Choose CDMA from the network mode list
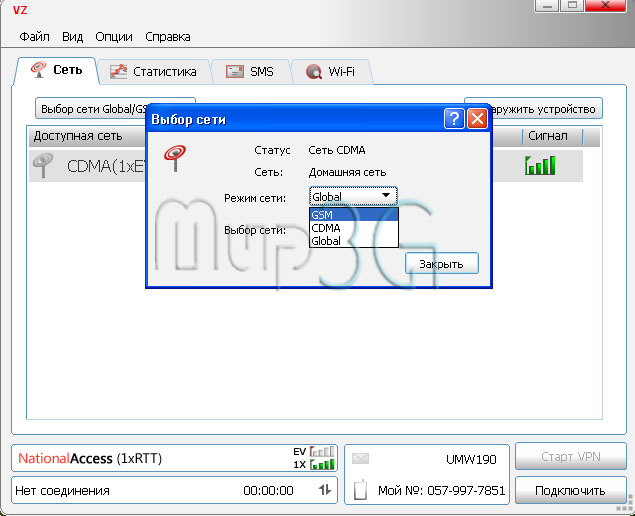Screen dimensions: 635x516 (x=354, y=228)
